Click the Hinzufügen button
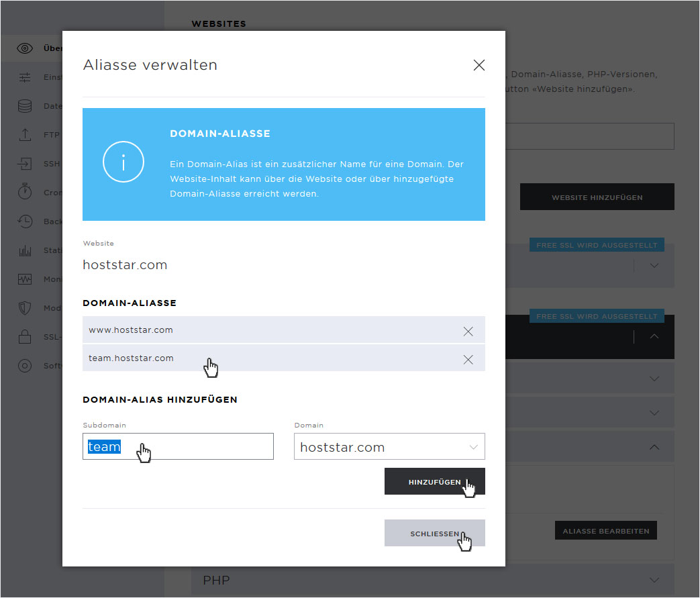The height and width of the screenshot is (598, 700). coord(434,481)
